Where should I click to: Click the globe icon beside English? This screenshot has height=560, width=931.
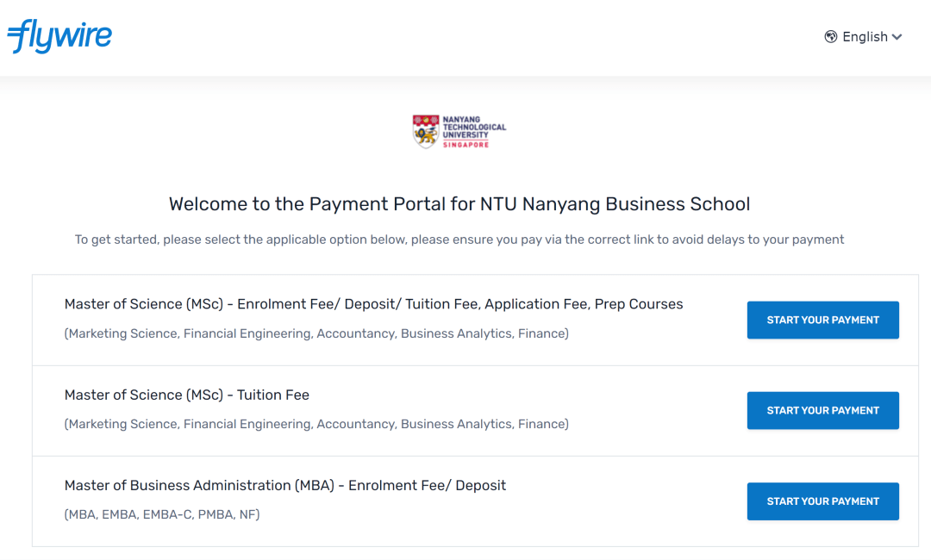830,36
